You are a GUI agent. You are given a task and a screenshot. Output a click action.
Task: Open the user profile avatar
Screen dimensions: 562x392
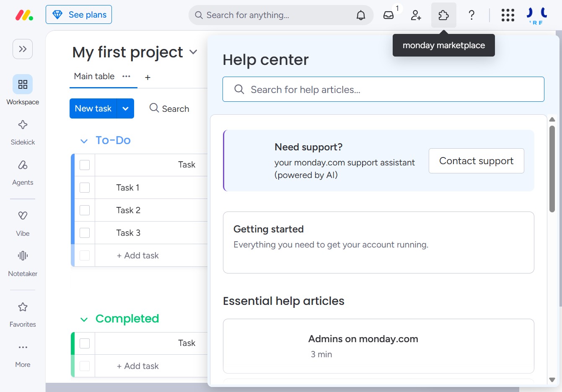[537, 15]
